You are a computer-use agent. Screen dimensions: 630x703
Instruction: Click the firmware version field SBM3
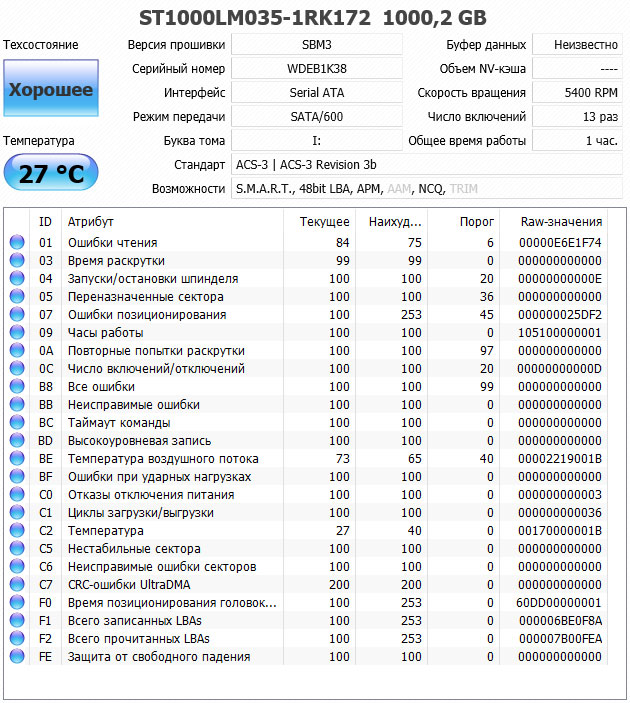pyautogui.click(x=317, y=45)
